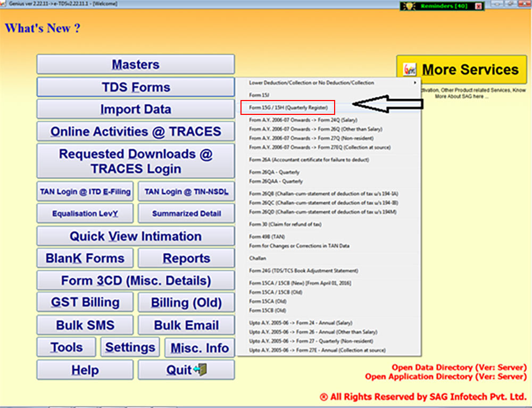Image resolution: width=532 pixels, height=408 pixels.
Task: Open the Challan menu entry
Action: 256,259
